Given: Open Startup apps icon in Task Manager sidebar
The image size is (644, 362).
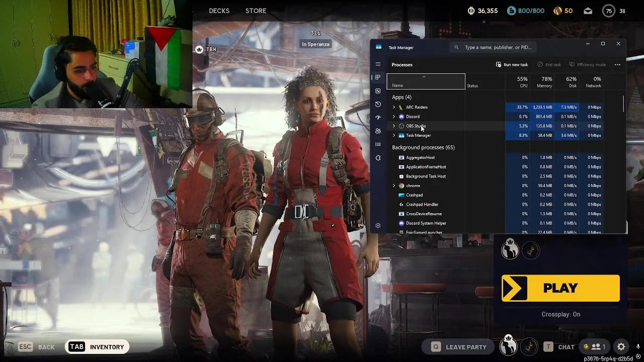Looking at the screenshot, I should (x=378, y=118).
